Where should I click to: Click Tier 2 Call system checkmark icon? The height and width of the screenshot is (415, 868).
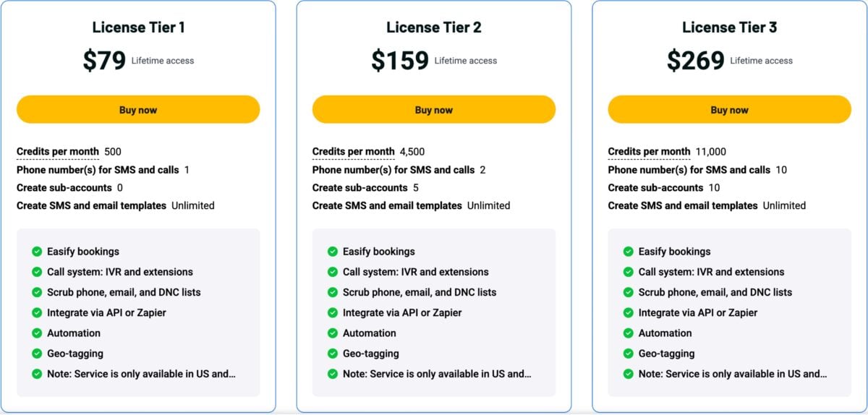tap(333, 272)
